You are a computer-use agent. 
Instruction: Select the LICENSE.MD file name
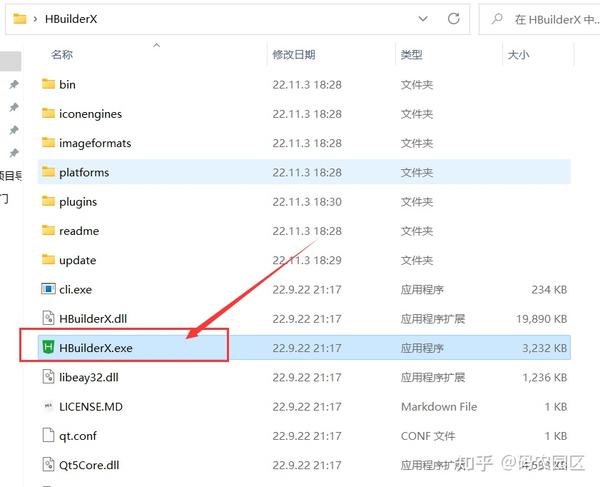(91, 406)
